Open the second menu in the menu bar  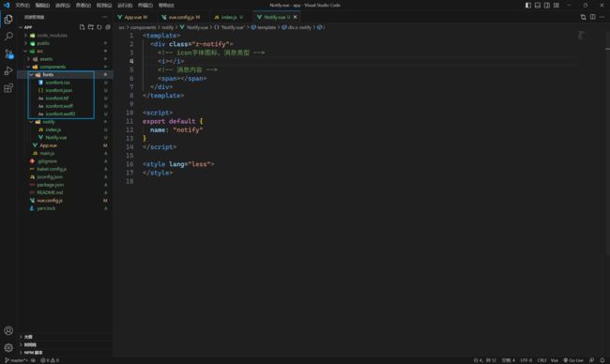[43, 6]
